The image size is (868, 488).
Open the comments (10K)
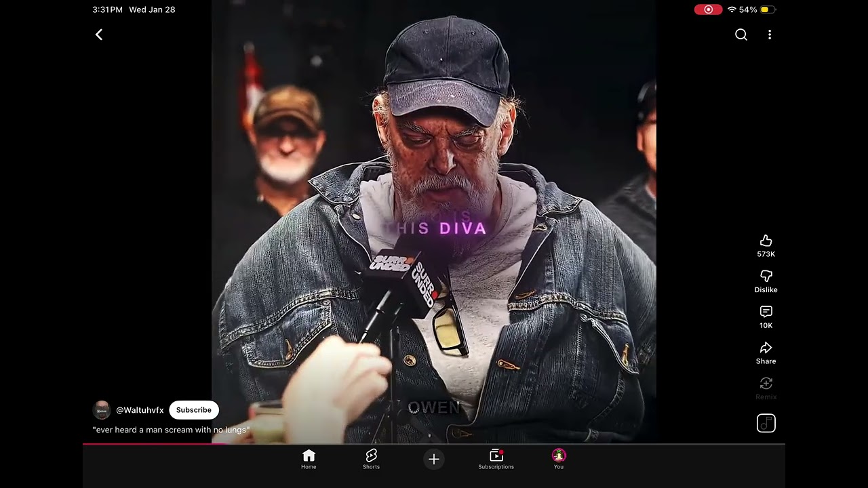pyautogui.click(x=766, y=312)
